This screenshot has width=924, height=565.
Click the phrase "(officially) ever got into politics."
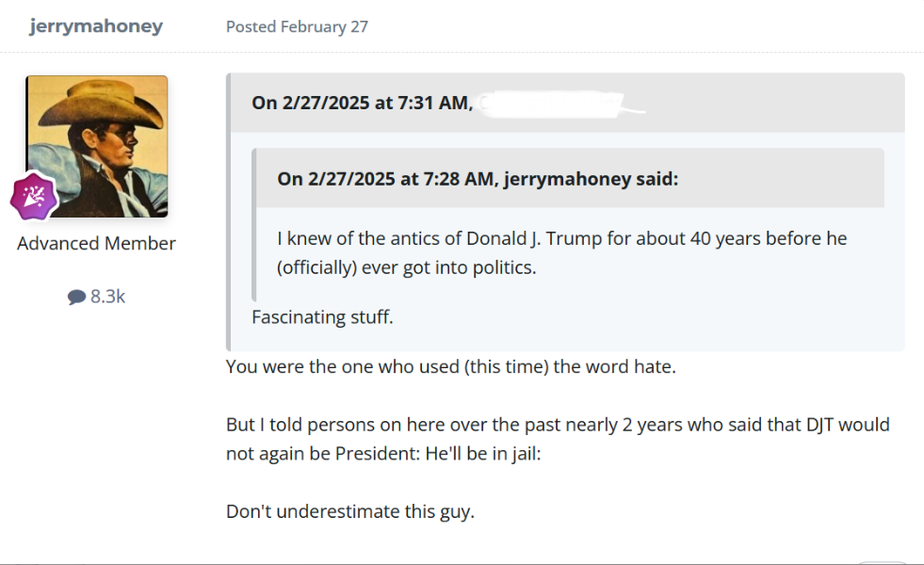[x=406, y=267]
